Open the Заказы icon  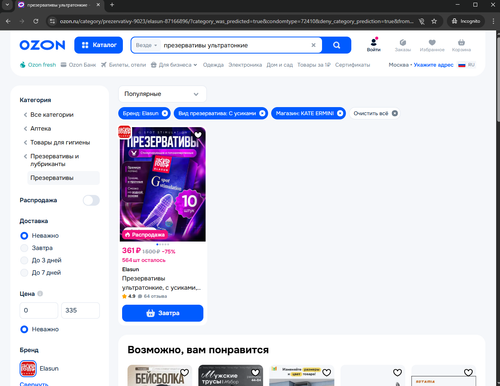403,45
